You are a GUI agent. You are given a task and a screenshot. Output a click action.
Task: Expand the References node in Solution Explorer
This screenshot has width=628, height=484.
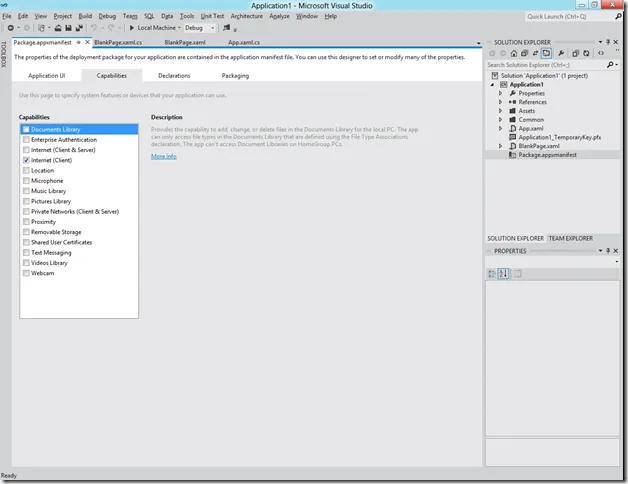(501, 102)
